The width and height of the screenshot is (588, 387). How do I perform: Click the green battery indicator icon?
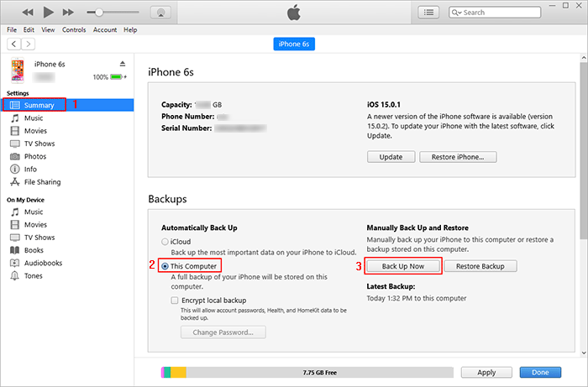(117, 76)
